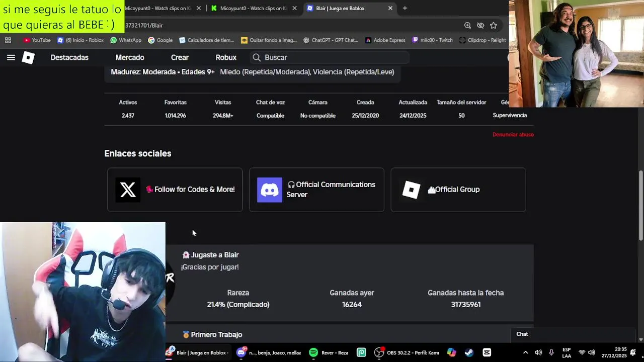Go to Crear in Roblox navigation

(x=180, y=57)
